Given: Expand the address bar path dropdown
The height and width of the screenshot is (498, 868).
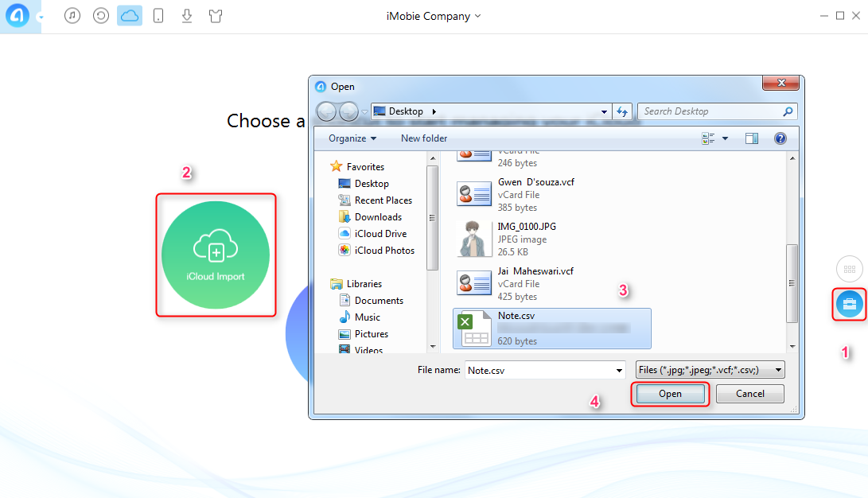Looking at the screenshot, I should (604, 112).
